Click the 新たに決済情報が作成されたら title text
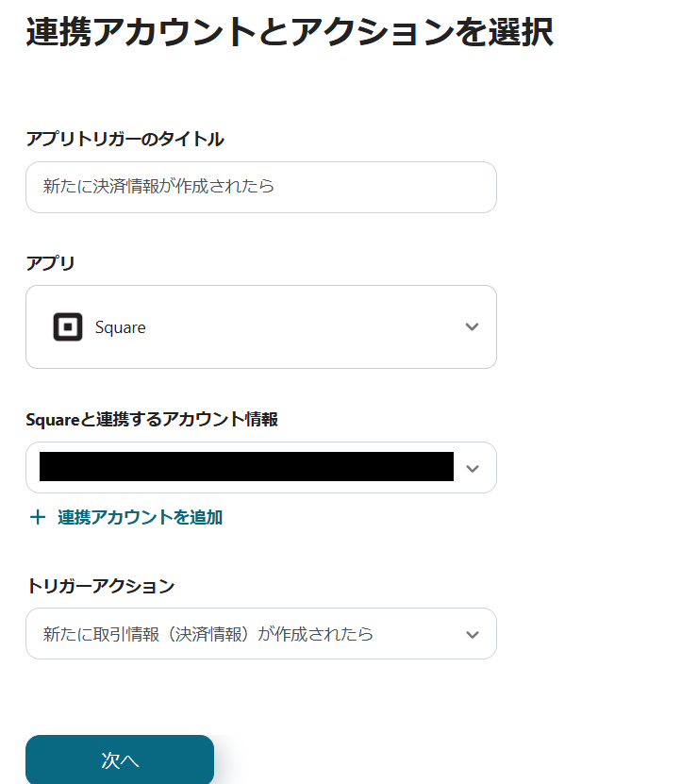Image resolution: width=681 pixels, height=784 pixels. tap(158, 187)
